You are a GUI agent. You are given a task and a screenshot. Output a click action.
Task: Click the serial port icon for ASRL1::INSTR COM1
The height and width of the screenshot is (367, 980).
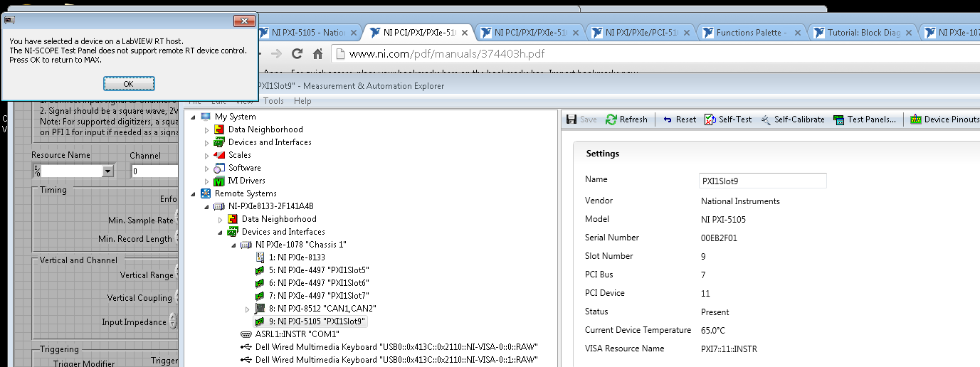pos(246,334)
